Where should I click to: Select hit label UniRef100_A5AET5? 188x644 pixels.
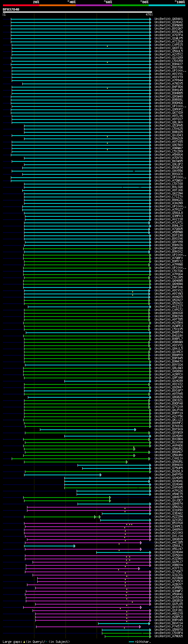169,494
